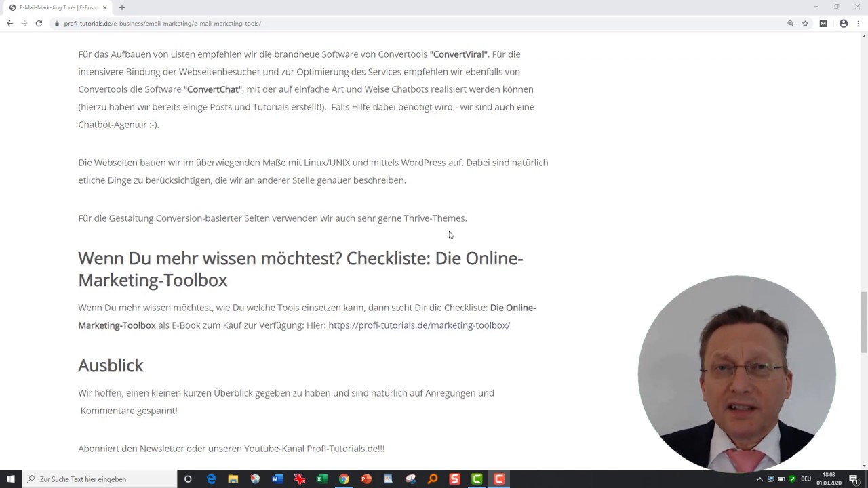Screen dimensions: 868x488
Task: Open the zoom magnifier in address bar
Action: click(791, 23)
